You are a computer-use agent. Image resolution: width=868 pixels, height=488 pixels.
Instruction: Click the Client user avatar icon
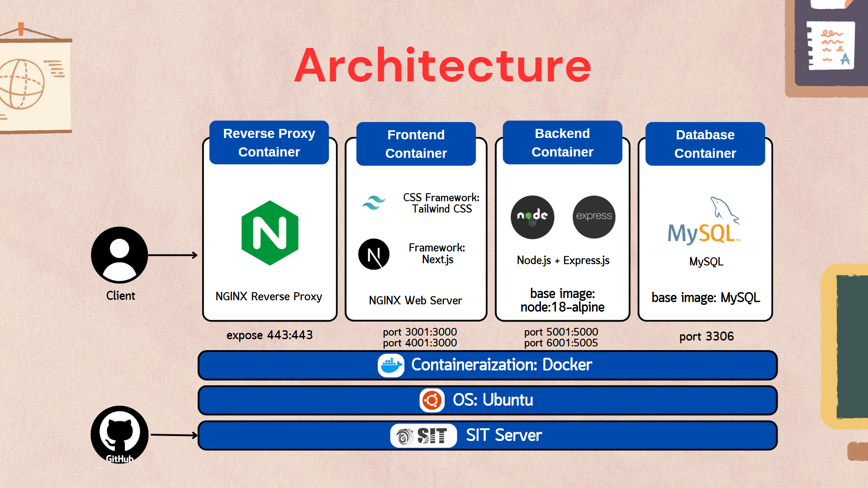(119, 255)
